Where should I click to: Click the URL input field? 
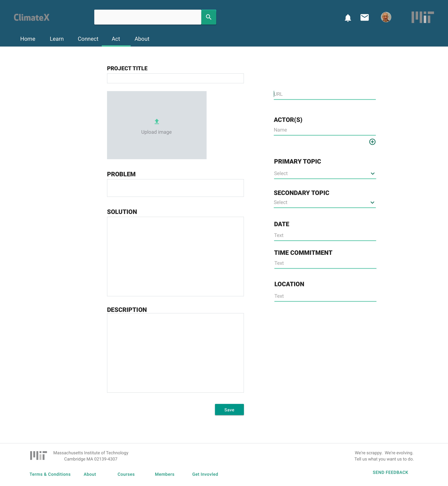(324, 94)
